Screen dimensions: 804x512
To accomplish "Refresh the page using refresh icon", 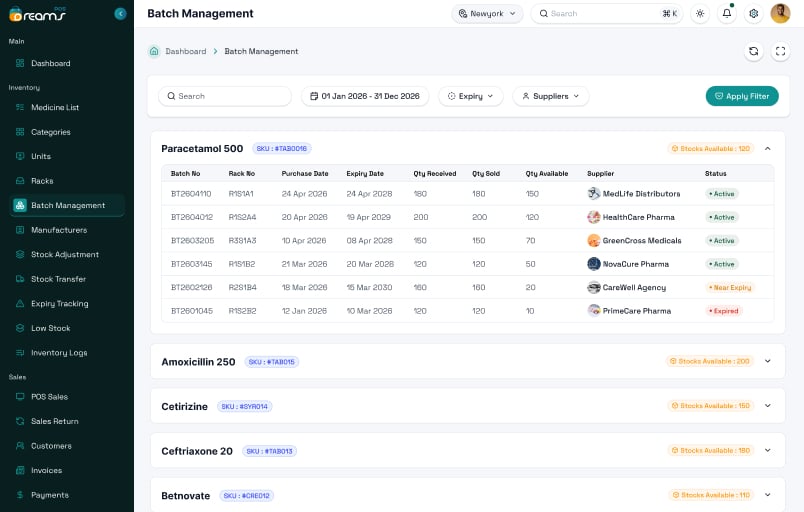I will click(754, 51).
